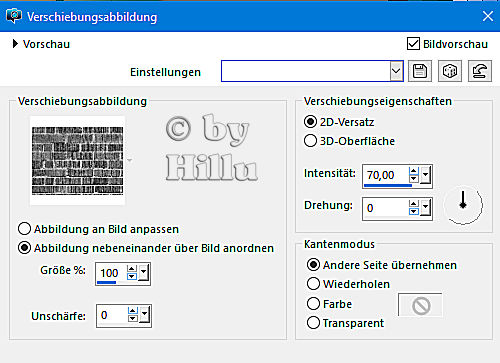Click the Drehung value field
This screenshot has width=500, height=363.
[386, 208]
